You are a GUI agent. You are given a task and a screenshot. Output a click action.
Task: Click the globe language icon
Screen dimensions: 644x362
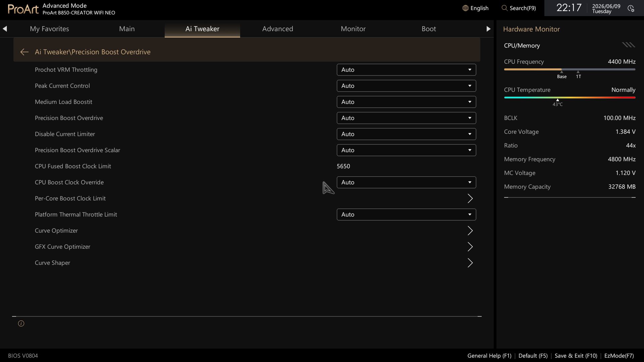pyautogui.click(x=465, y=8)
